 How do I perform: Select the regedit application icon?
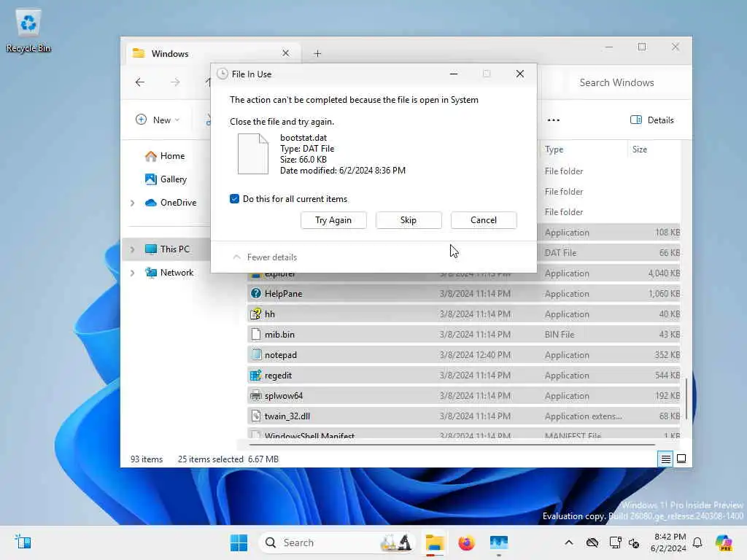click(x=256, y=376)
